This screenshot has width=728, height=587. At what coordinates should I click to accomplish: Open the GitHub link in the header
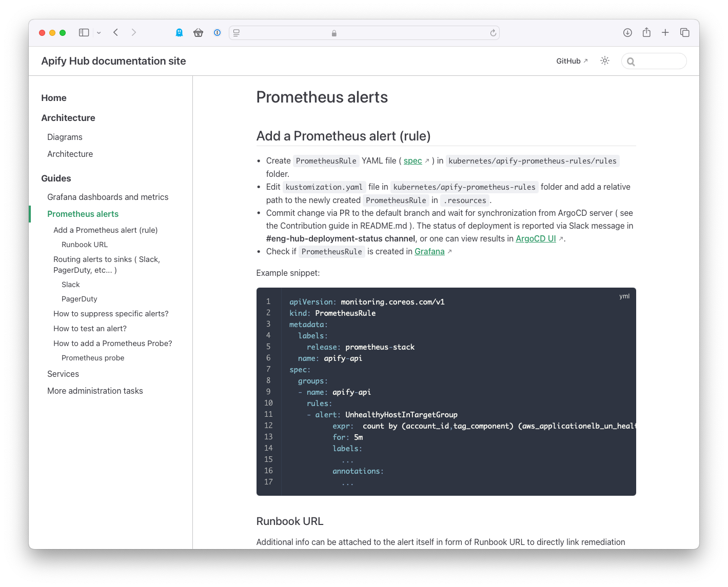[572, 61]
